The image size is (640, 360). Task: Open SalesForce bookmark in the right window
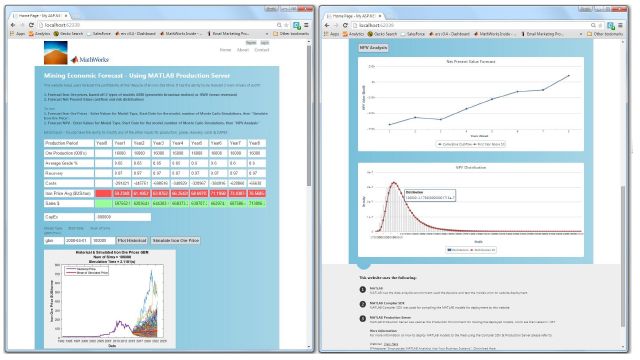click(x=413, y=34)
